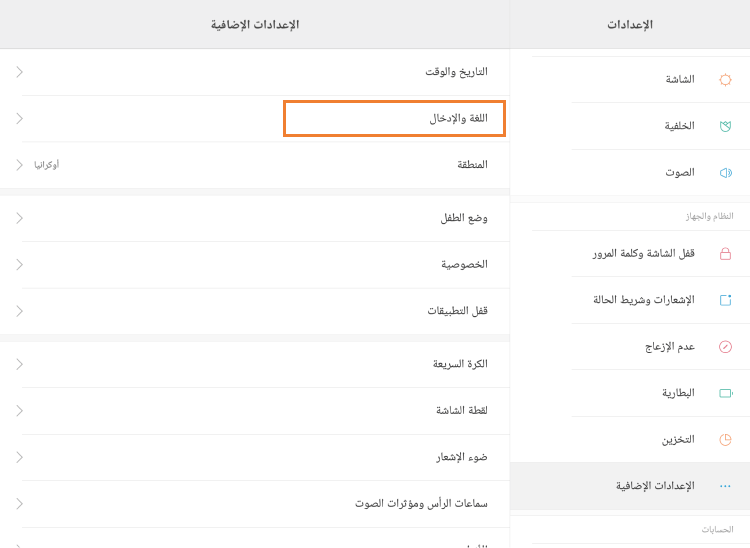This screenshot has width=750, height=548.
Task: Click the الحسابات section header
Action: 717,529
